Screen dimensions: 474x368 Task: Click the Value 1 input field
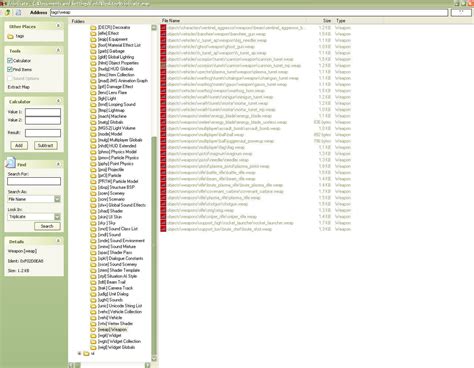[43, 112]
